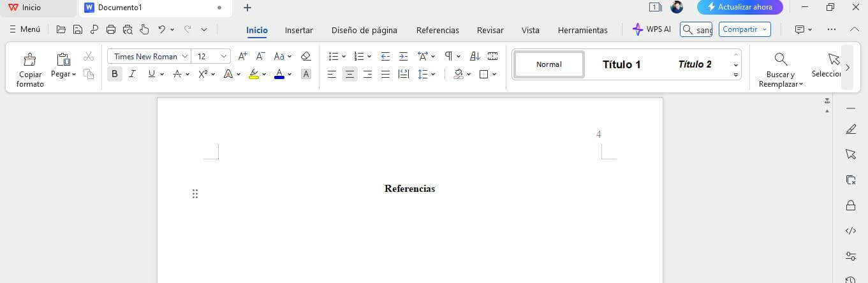The width and height of the screenshot is (868, 283).
Task: Switch to Diseño de página tab
Action: click(x=364, y=30)
